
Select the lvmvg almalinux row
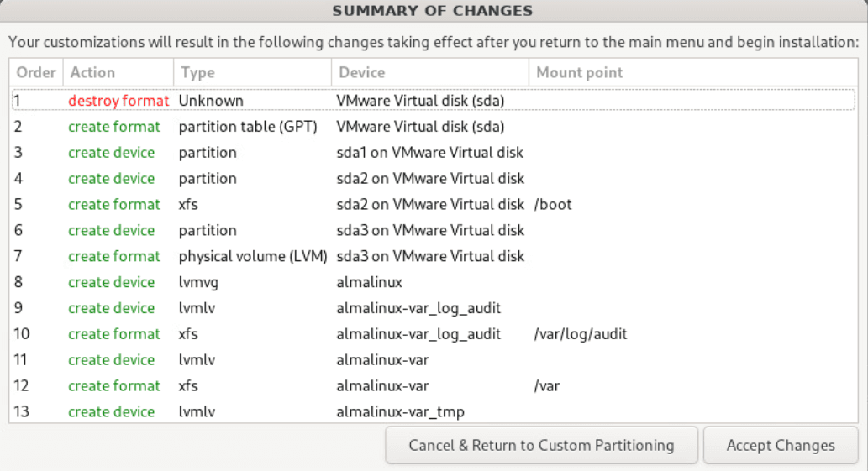click(434, 282)
